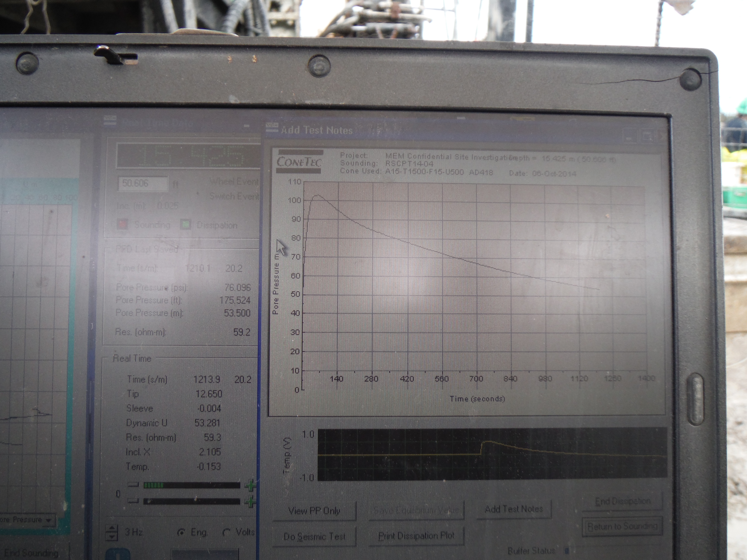The height and width of the screenshot is (560, 747).
Task: Click the small box beside lower black bar
Action: (133, 501)
